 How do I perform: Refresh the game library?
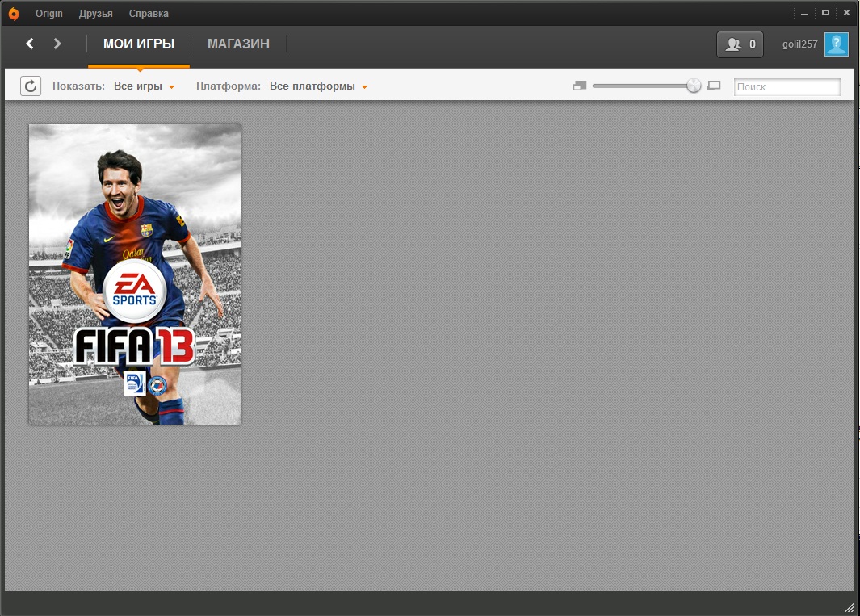31,86
